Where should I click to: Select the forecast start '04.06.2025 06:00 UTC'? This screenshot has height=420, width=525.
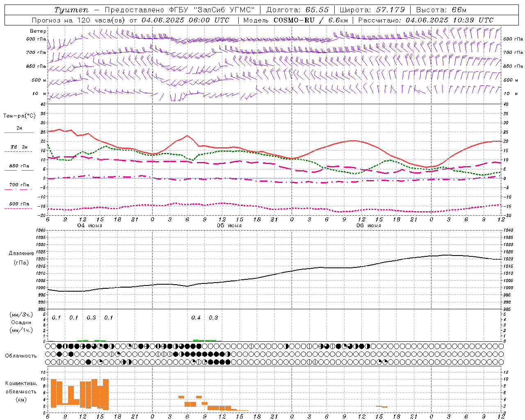click(185, 20)
